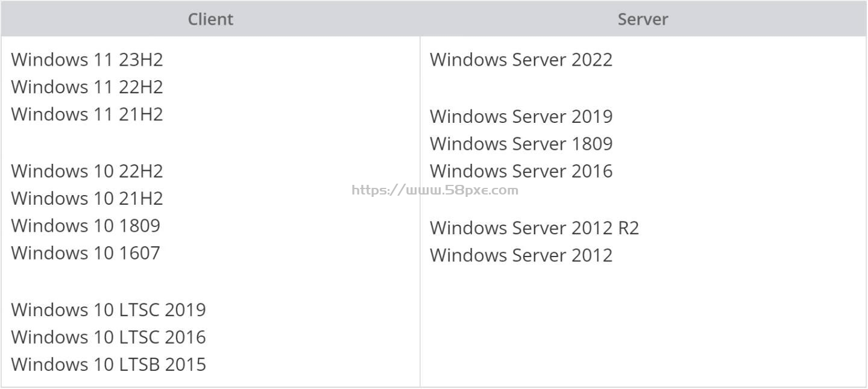The height and width of the screenshot is (389, 868).
Task: Select the Windows 10 LTSB 2015 entry
Action: (108, 364)
